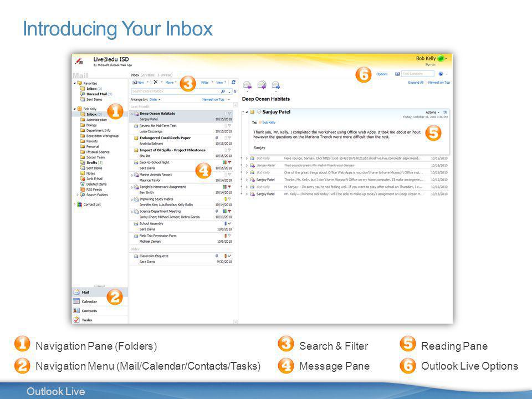Click yellow category marker on Improving Study Habits
The width and height of the screenshot is (532, 399).
point(226,199)
